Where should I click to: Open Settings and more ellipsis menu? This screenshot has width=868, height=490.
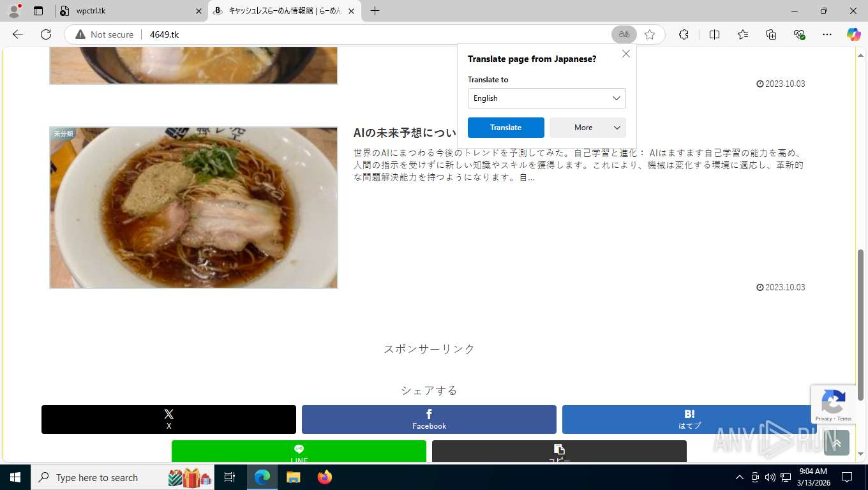coord(827,34)
